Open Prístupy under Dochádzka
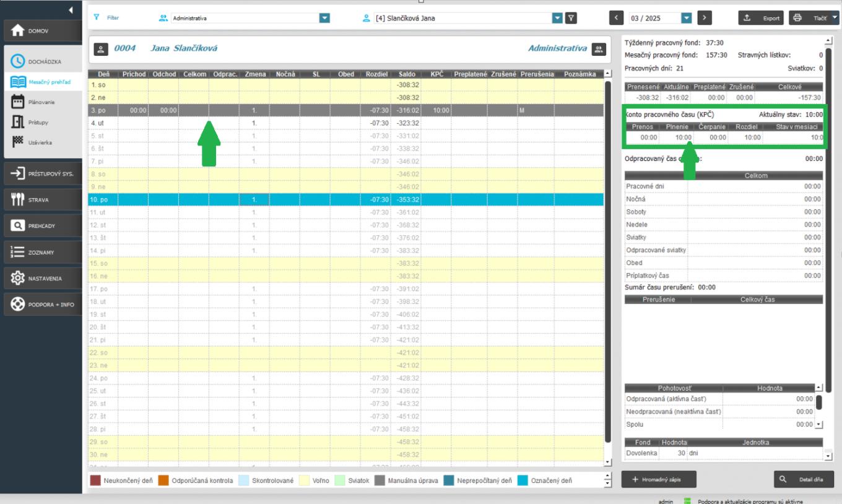The height and width of the screenshot is (504, 842). (37, 122)
